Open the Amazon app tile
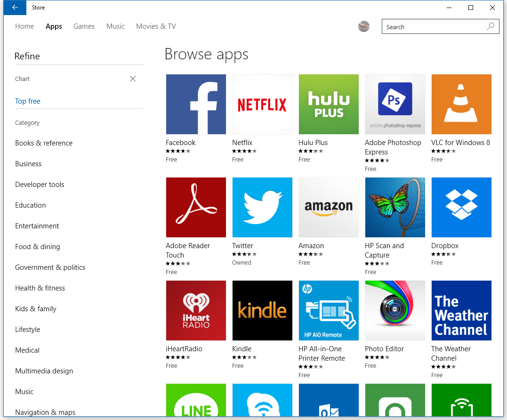The height and width of the screenshot is (420, 507). 329,207
